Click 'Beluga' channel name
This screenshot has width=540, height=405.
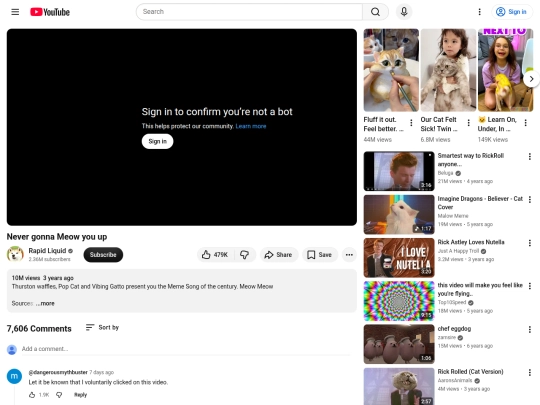point(445,173)
